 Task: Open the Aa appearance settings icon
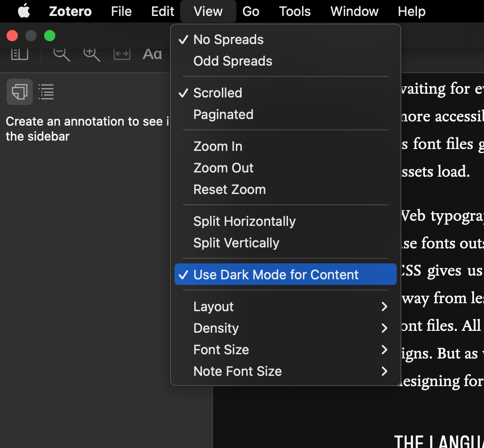pos(152,54)
